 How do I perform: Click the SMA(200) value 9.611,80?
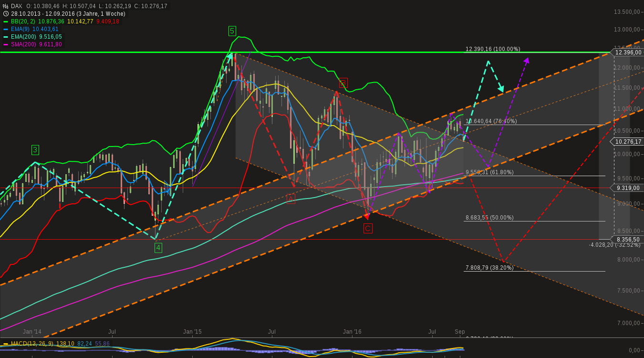coord(51,44)
